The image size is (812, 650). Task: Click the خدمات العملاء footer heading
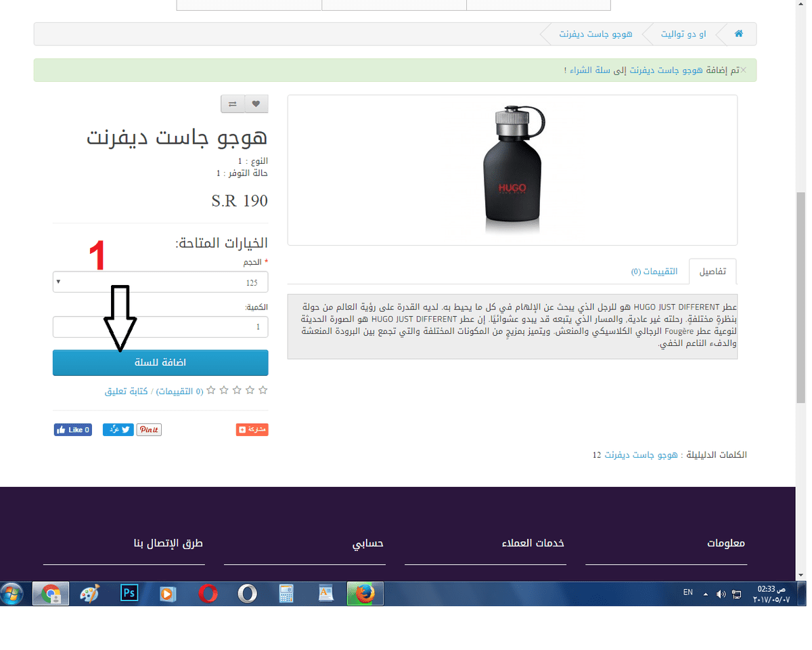pos(533,544)
